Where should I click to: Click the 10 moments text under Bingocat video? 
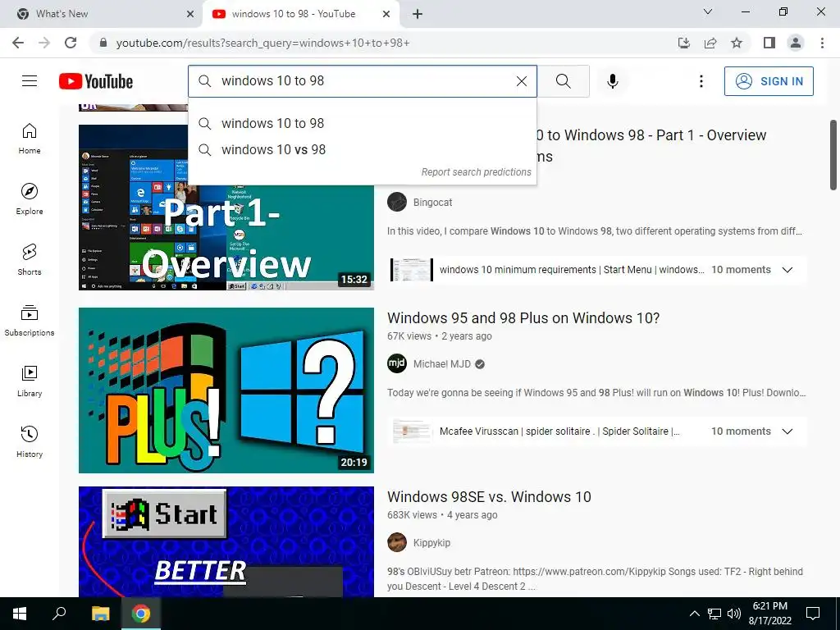[741, 269]
